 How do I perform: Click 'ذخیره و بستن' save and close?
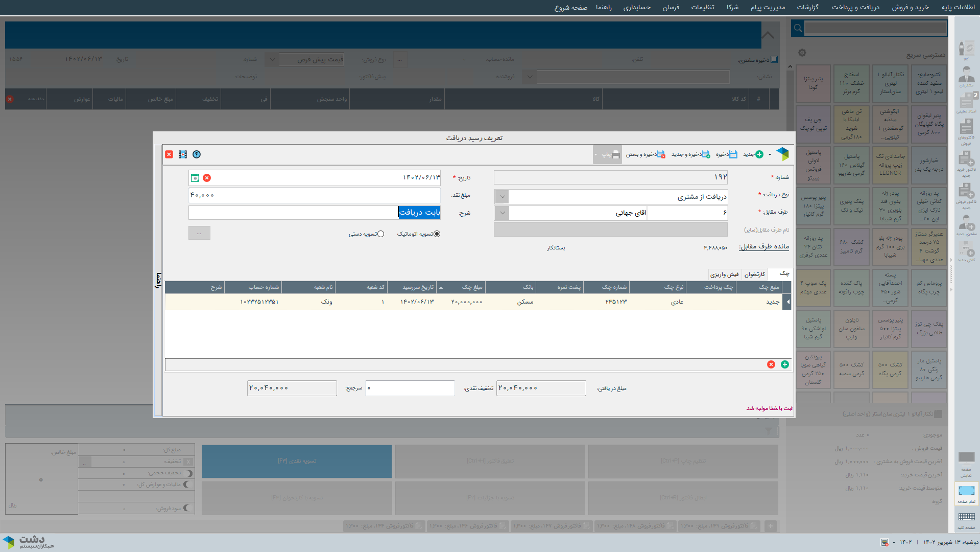point(660,154)
